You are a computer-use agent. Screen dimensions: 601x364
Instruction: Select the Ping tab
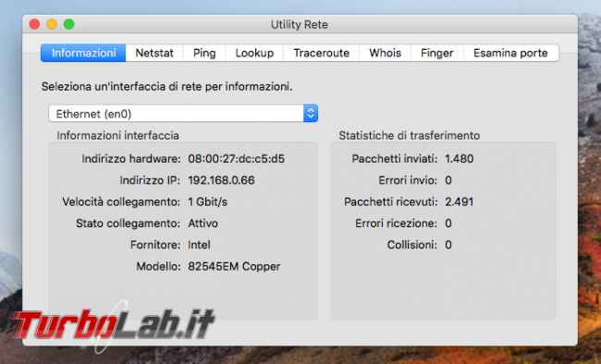click(x=204, y=53)
